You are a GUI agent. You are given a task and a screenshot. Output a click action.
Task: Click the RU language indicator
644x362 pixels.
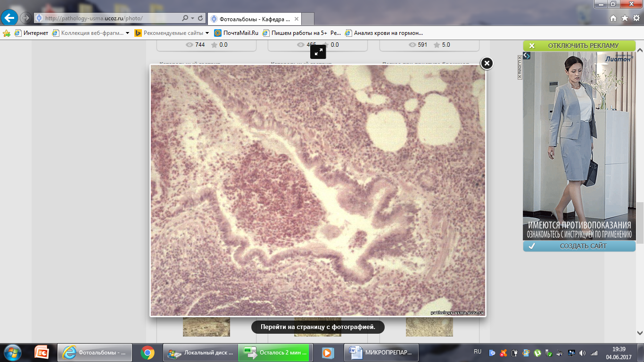point(477,352)
